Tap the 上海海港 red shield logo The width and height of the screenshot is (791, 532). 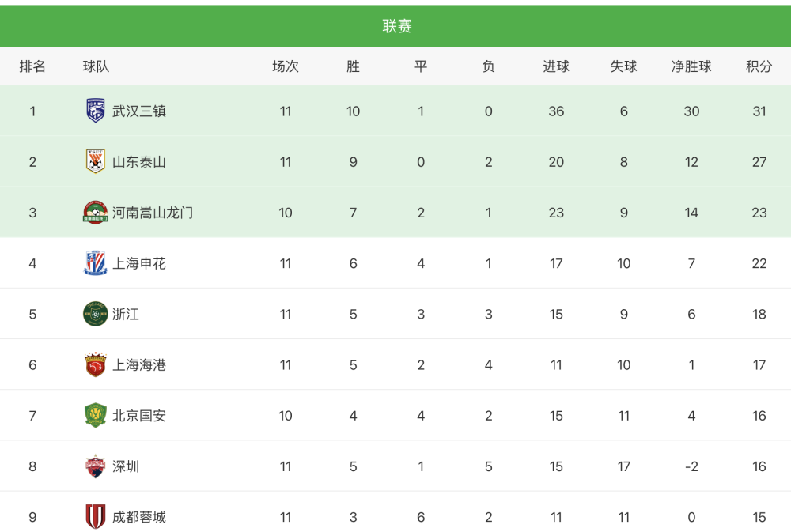point(96,364)
